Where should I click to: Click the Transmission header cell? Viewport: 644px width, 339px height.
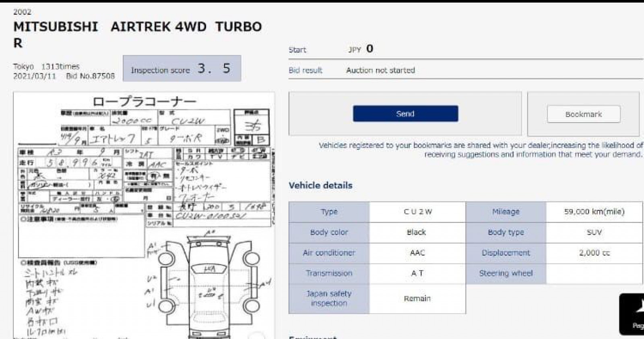coord(329,273)
